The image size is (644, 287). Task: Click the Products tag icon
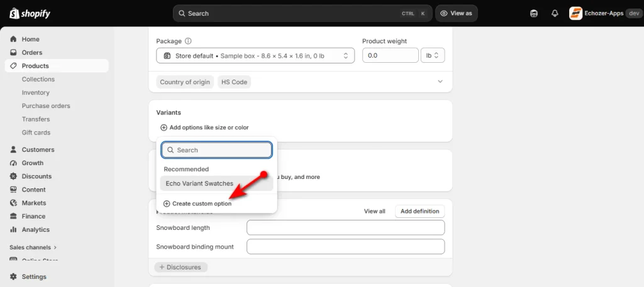tap(14, 66)
